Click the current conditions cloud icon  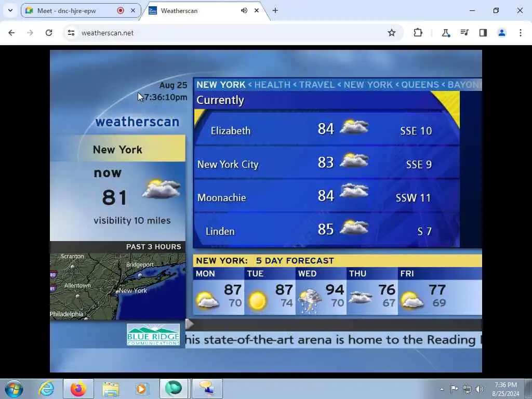point(162,189)
